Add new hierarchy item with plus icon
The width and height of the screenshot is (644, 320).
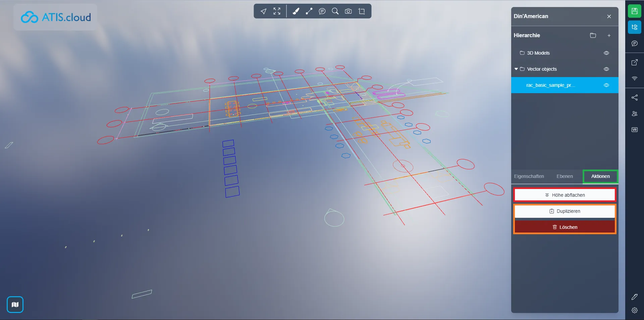click(x=609, y=36)
